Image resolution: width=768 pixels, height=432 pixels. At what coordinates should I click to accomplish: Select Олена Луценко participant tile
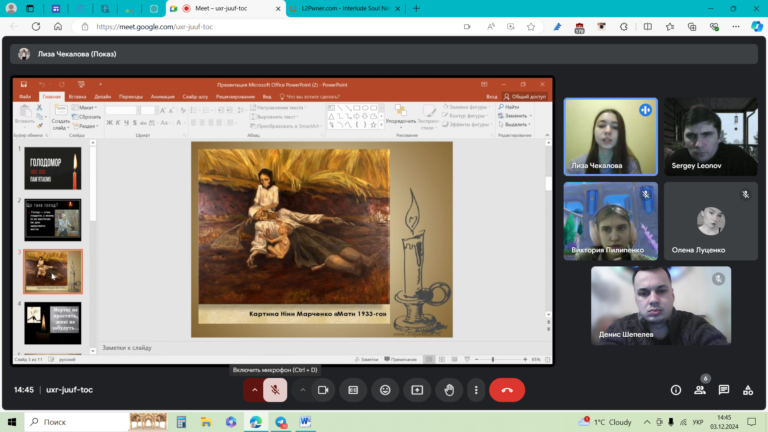click(711, 221)
